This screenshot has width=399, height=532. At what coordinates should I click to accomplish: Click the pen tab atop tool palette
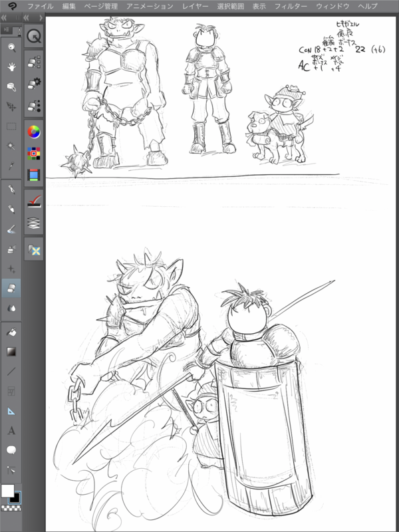(x=19, y=31)
